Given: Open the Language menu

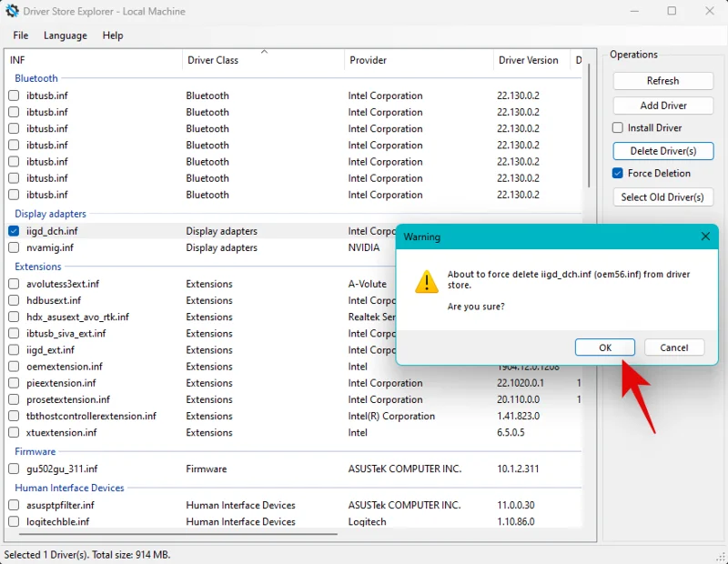Looking at the screenshot, I should (x=66, y=35).
